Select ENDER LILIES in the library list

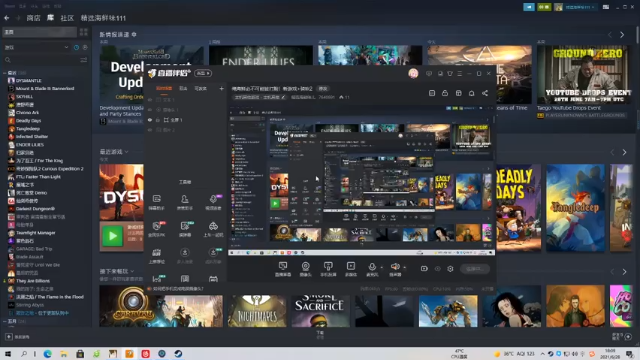click(29, 145)
